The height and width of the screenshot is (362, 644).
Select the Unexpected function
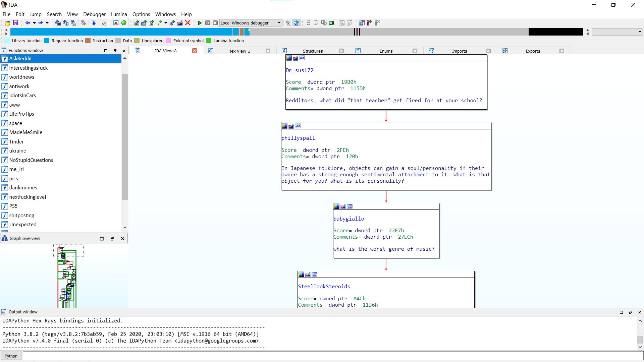click(x=61, y=225)
